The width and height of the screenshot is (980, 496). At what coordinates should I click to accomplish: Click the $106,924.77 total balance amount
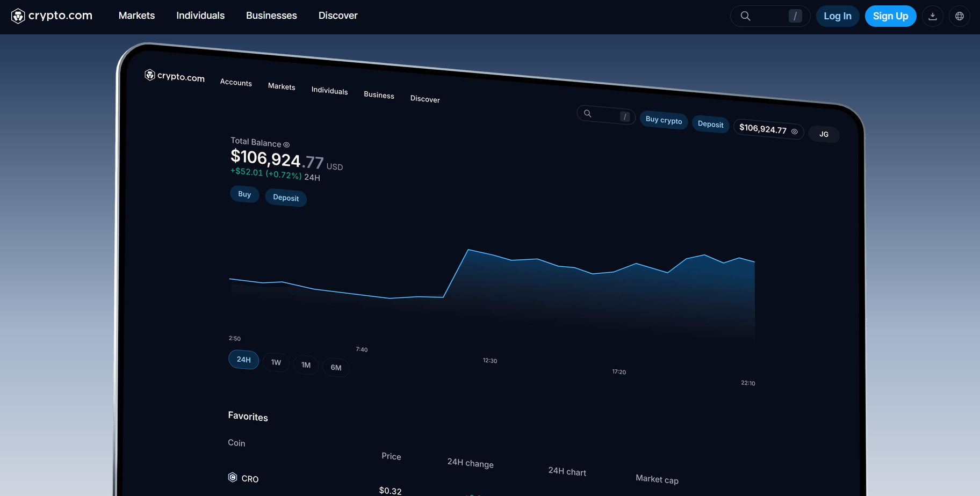(277, 159)
